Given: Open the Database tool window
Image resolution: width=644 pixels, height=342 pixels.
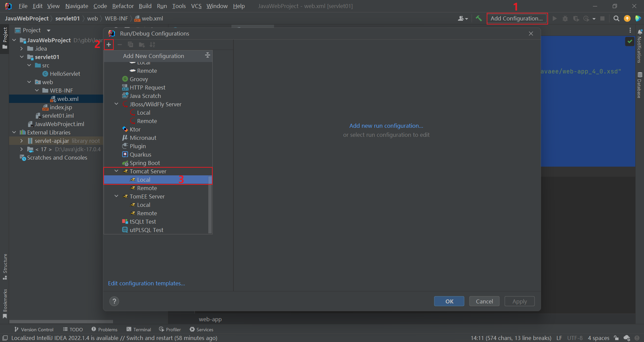Looking at the screenshot, I should [640, 85].
